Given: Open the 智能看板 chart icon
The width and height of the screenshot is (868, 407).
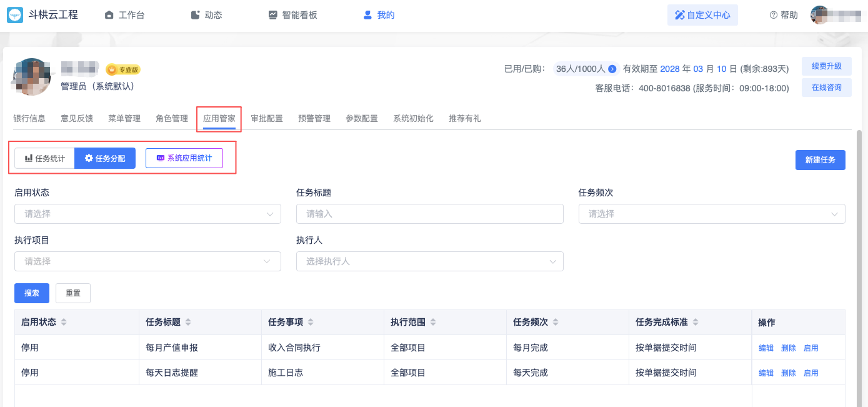Looking at the screenshot, I should tap(272, 15).
